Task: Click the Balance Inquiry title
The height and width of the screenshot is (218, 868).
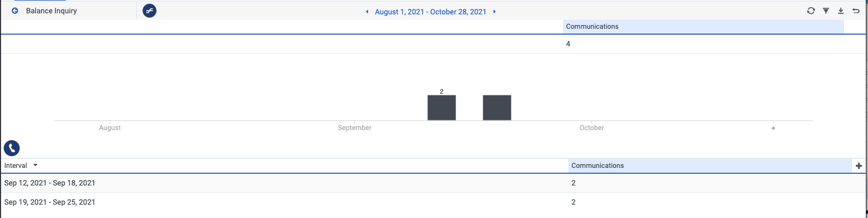Action: [x=51, y=11]
